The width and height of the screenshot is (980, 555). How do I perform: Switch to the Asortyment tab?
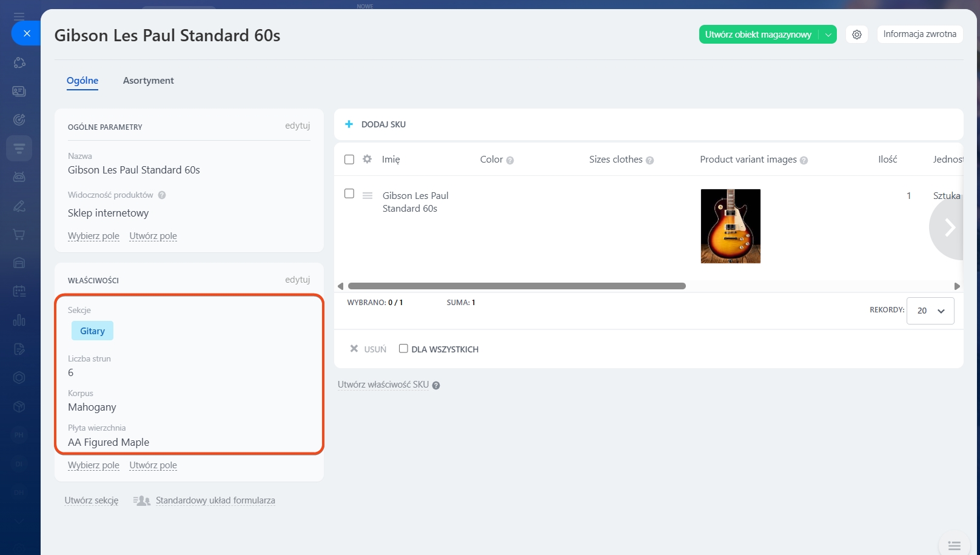point(148,81)
